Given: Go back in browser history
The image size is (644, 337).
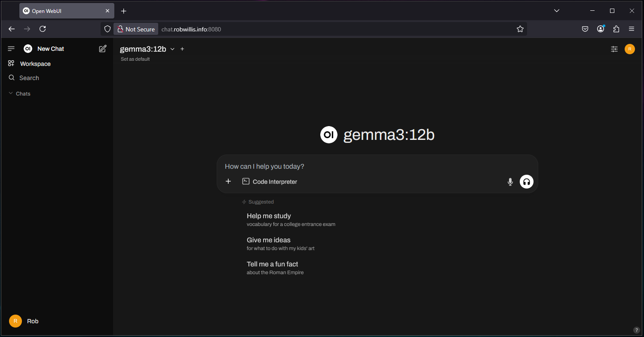Looking at the screenshot, I should 12,29.
